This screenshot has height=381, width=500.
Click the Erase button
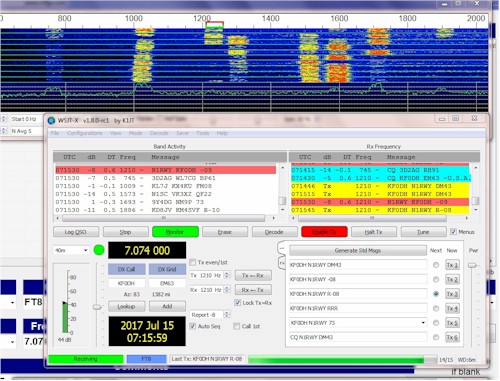[225, 232]
